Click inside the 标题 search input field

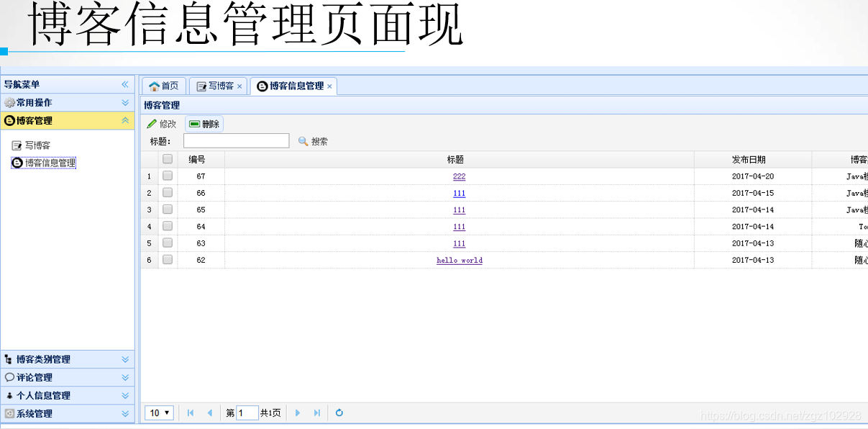pyautogui.click(x=236, y=140)
